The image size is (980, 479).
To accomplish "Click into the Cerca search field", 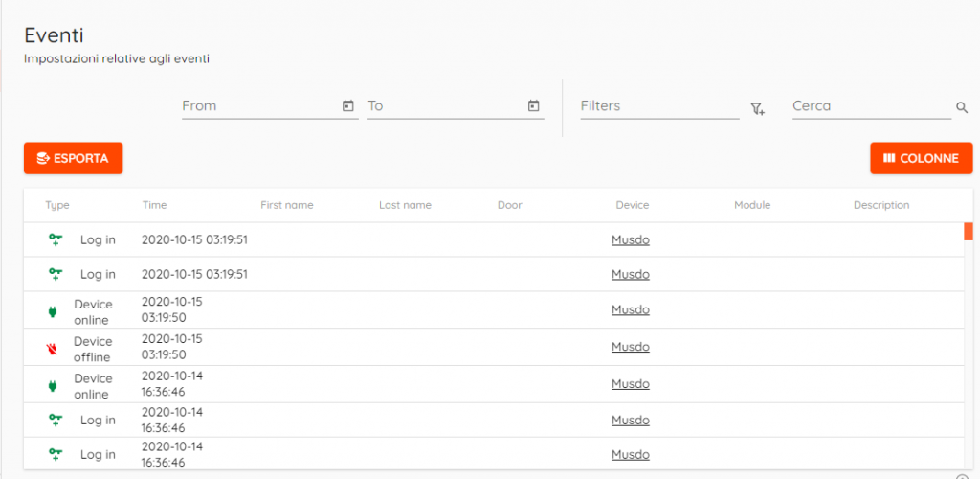I will click(872, 105).
